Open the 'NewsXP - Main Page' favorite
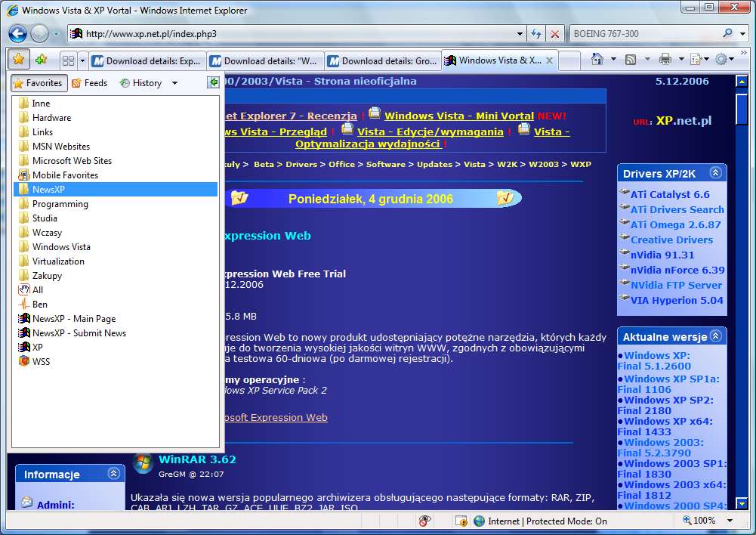The height and width of the screenshot is (535, 756). [x=116, y=318]
